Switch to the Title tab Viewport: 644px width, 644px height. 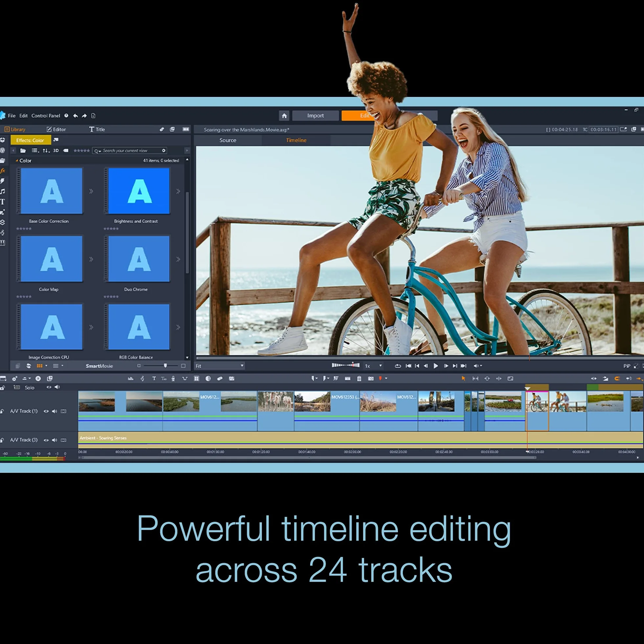(97, 129)
